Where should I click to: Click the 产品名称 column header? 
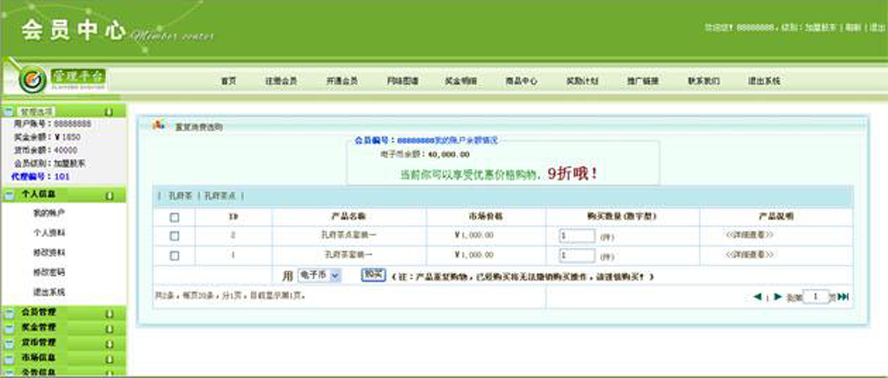349,216
